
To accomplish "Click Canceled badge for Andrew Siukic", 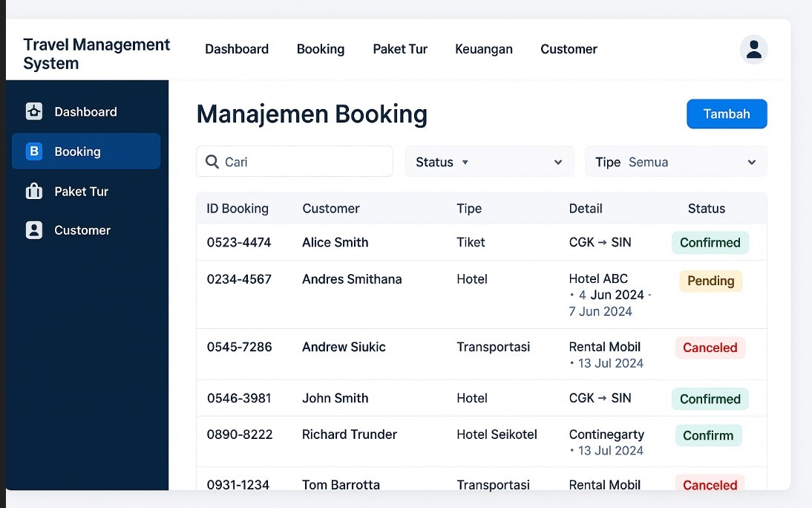I will click(710, 348).
